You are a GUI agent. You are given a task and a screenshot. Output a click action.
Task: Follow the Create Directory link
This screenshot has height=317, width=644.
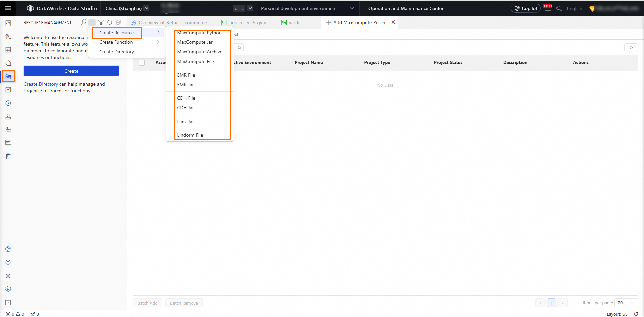[41, 84]
